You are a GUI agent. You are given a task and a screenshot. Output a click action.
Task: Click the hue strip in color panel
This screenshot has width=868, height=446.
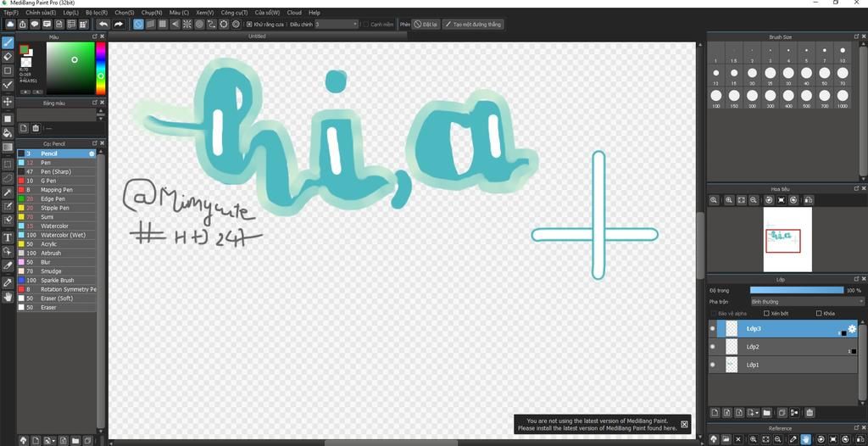[x=101, y=69]
